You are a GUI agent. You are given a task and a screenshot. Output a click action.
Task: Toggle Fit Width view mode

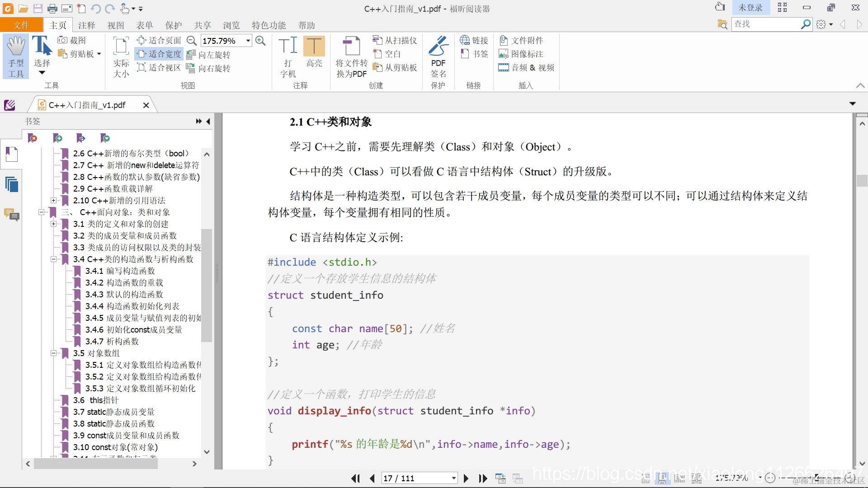[x=159, y=54]
